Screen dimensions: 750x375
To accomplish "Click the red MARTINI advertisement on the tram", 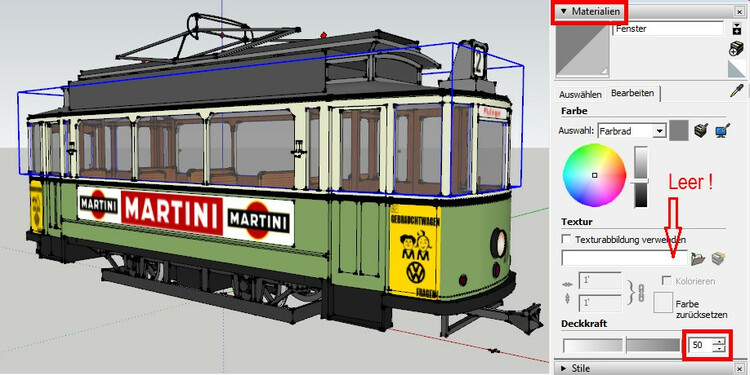I will click(x=172, y=212).
